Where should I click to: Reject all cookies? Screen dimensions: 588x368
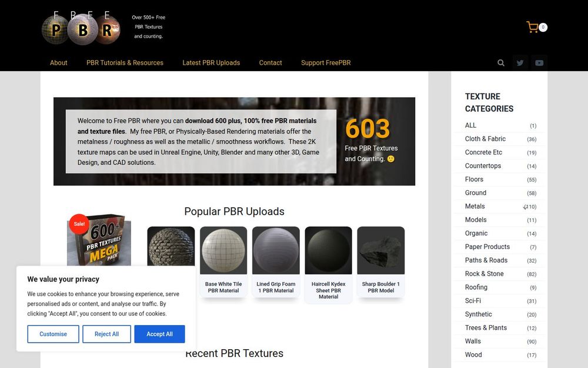click(x=106, y=334)
